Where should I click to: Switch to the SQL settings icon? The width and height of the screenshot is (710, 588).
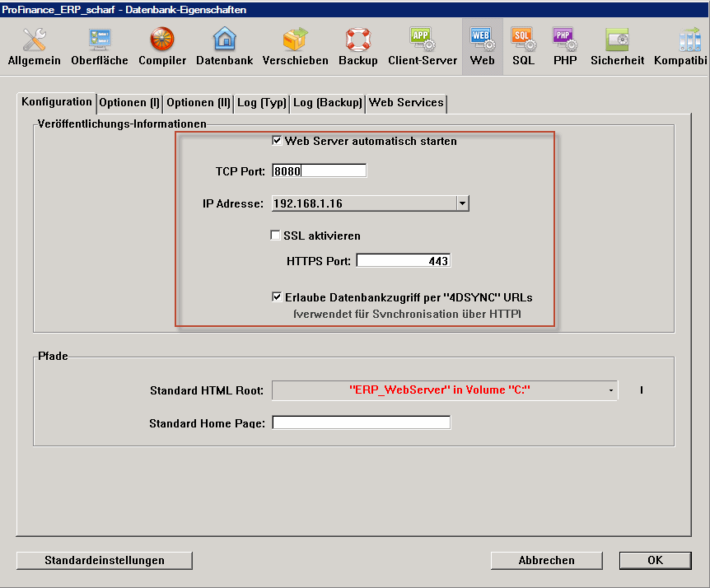[x=523, y=46]
